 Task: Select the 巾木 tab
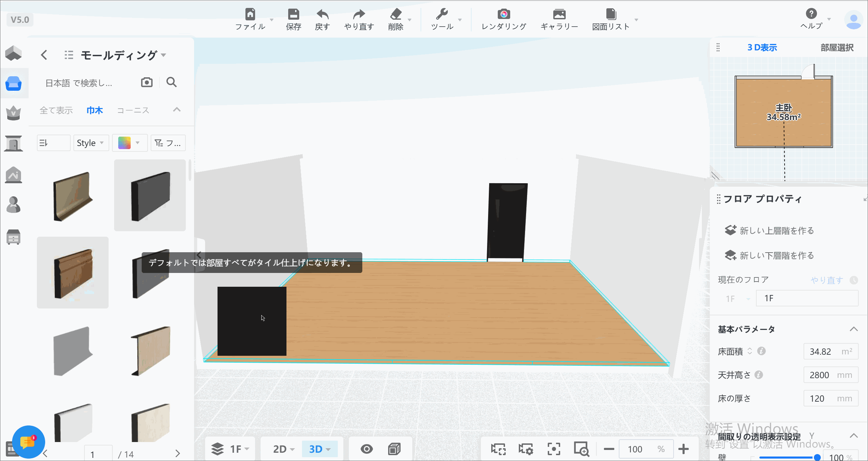pyautogui.click(x=95, y=110)
